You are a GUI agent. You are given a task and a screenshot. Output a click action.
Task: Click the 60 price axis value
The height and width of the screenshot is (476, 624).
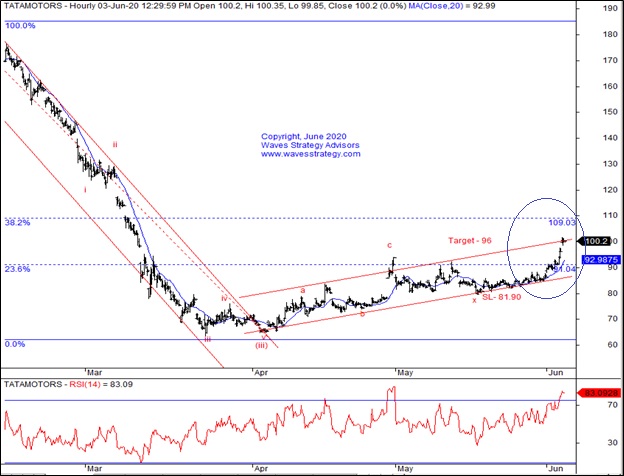click(612, 345)
